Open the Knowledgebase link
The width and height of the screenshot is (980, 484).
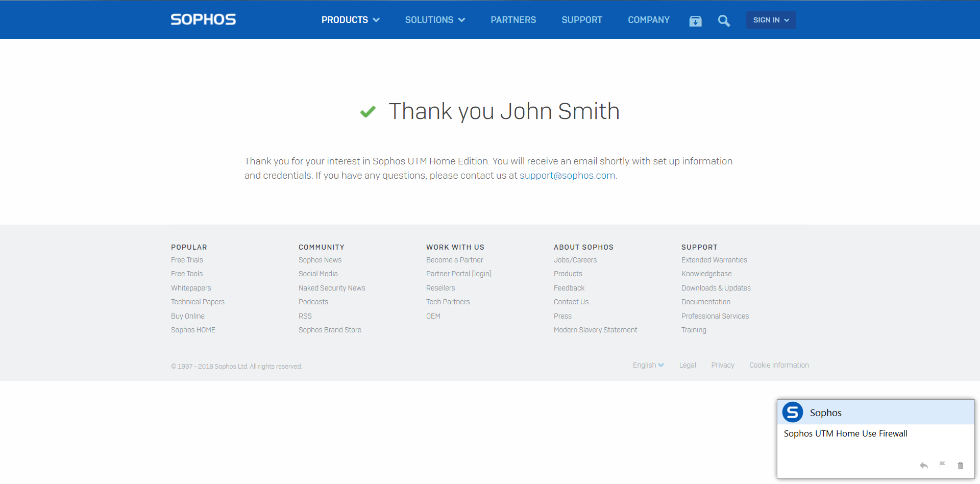coord(706,274)
